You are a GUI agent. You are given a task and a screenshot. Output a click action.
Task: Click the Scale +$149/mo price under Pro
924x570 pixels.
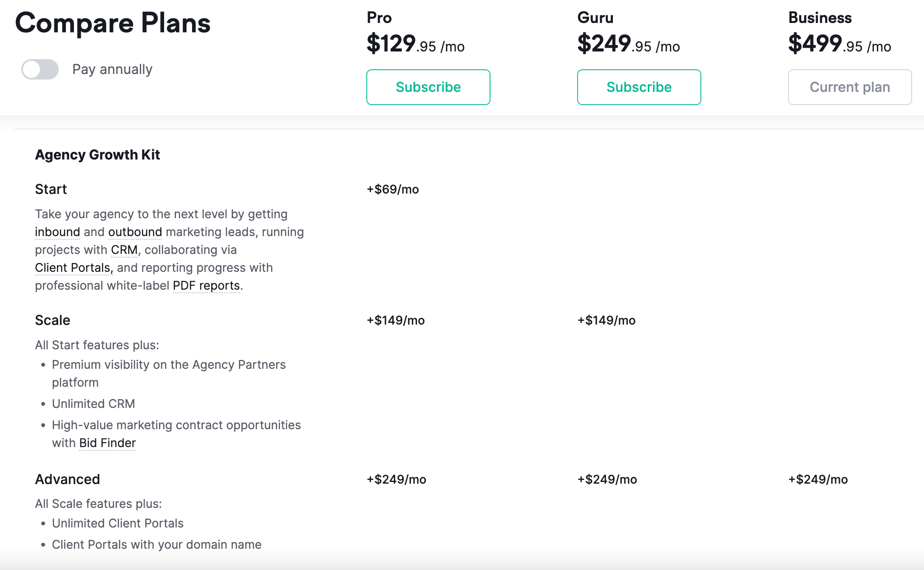point(396,320)
